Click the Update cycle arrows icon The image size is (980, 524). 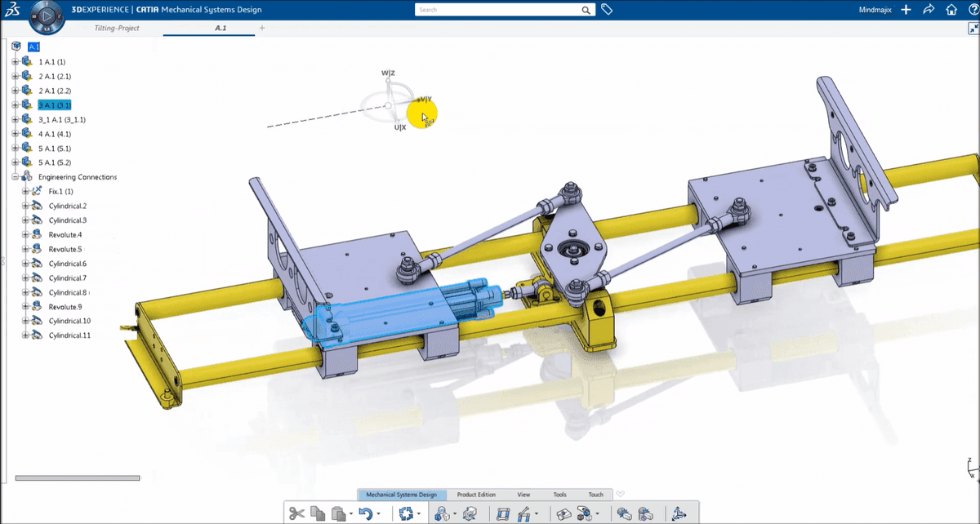(404, 513)
